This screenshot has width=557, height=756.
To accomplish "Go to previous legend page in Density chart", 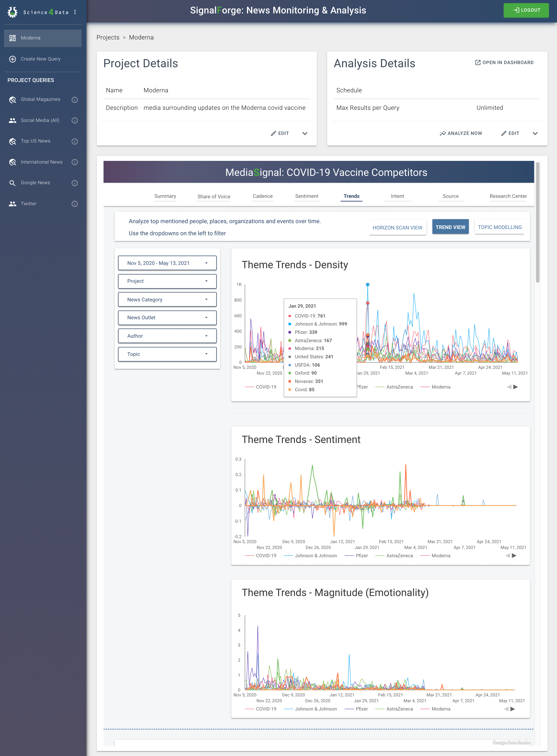I will click(x=509, y=387).
